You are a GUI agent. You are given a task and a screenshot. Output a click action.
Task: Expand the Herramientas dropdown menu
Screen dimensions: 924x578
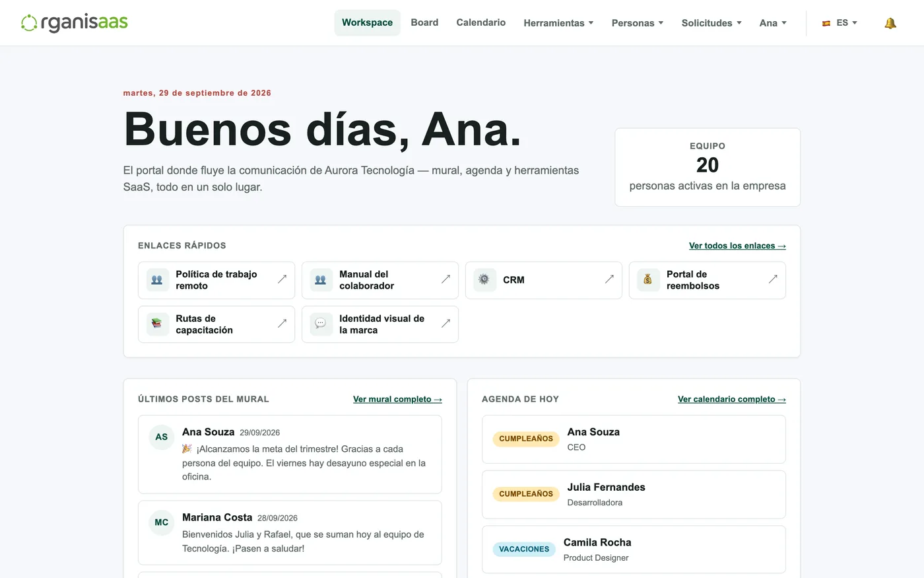pos(558,23)
